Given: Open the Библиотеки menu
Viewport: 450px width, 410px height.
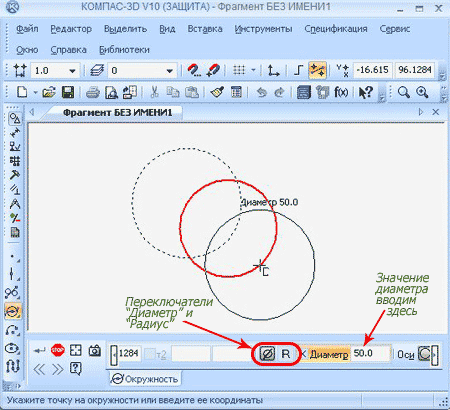Looking at the screenshot, I should click(x=124, y=50).
